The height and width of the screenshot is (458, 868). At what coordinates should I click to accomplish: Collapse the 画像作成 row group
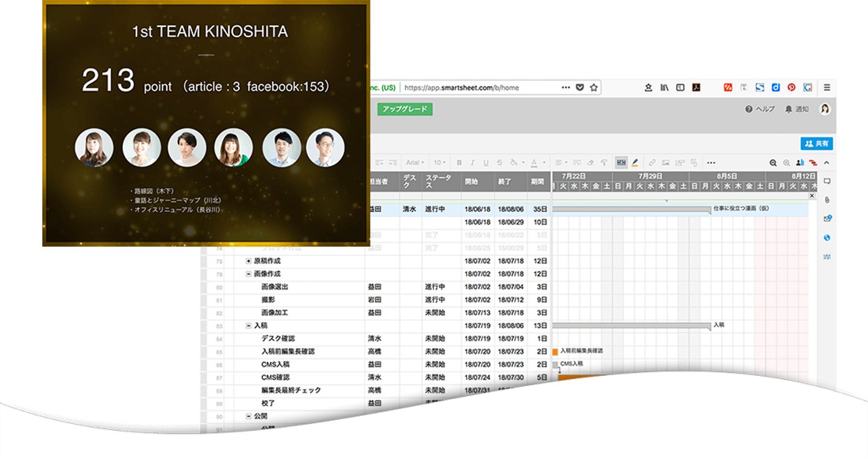point(248,274)
